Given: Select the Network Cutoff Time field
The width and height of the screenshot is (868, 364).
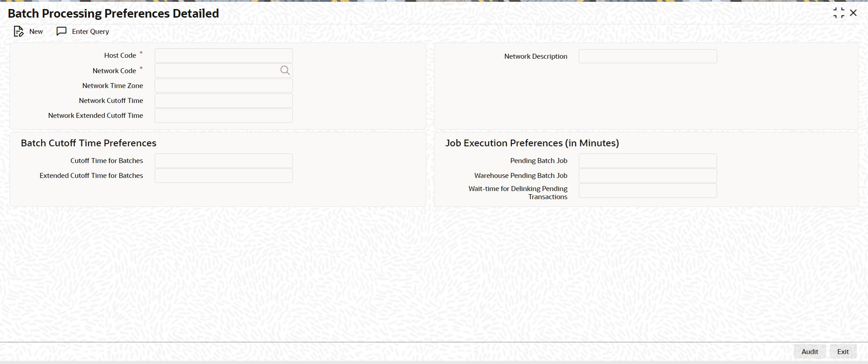Looking at the screenshot, I should (224, 101).
